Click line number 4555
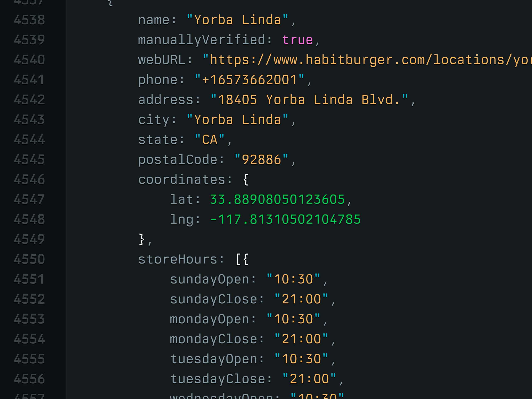532x399 pixels. pos(29,359)
